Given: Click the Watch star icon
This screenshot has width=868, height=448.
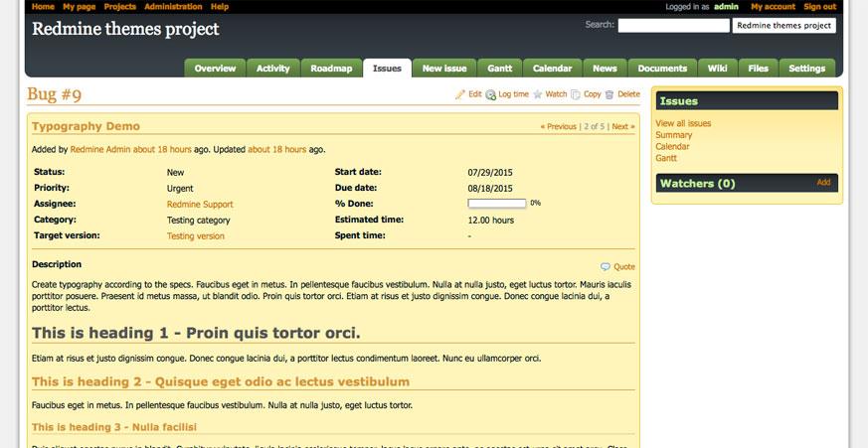Looking at the screenshot, I should [x=538, y=94].
